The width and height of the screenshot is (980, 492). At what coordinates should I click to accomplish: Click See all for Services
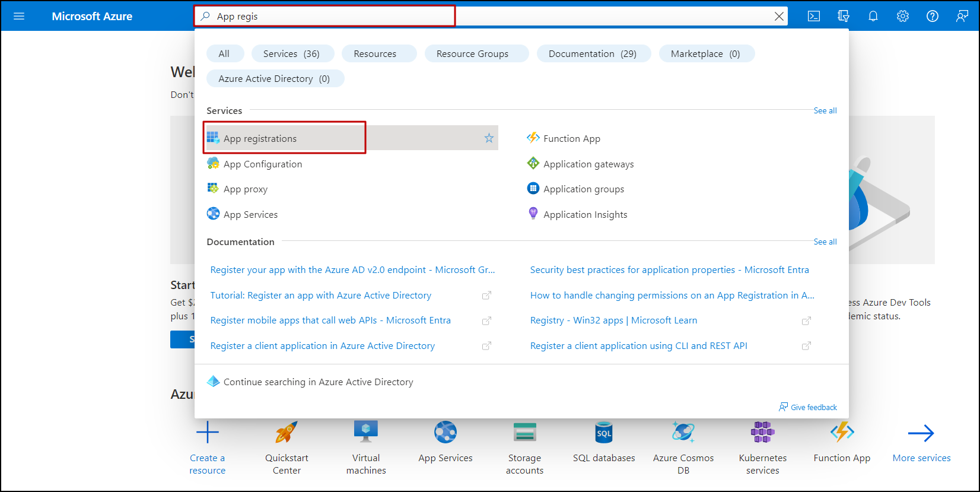pos(825,110)
